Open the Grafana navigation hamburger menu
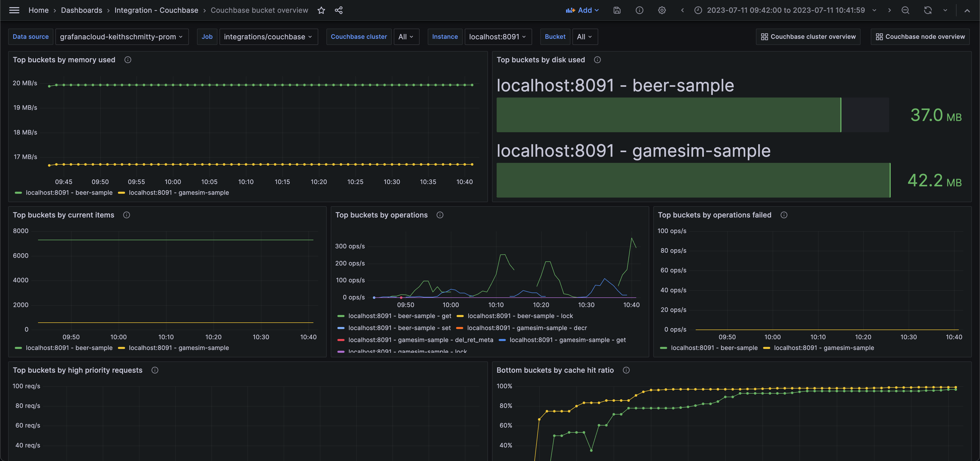Image resolution: width=980 pixels, height=461 pixels. [x=14, y=10]
